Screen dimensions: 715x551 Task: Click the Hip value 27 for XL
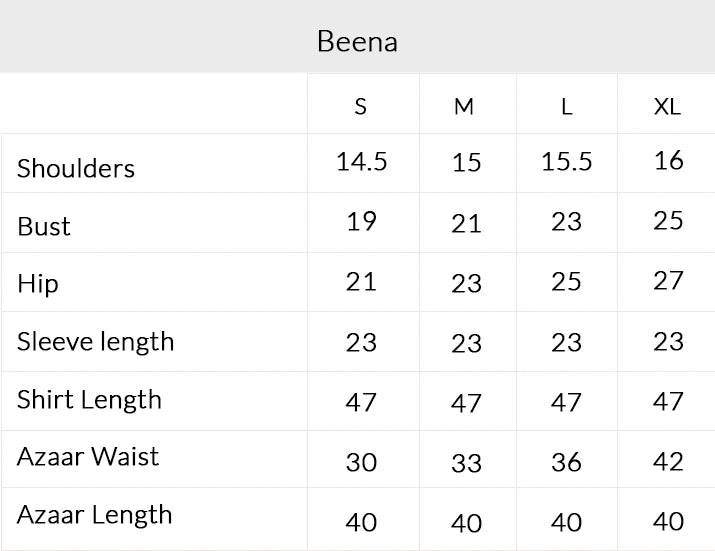click(668, 281)
